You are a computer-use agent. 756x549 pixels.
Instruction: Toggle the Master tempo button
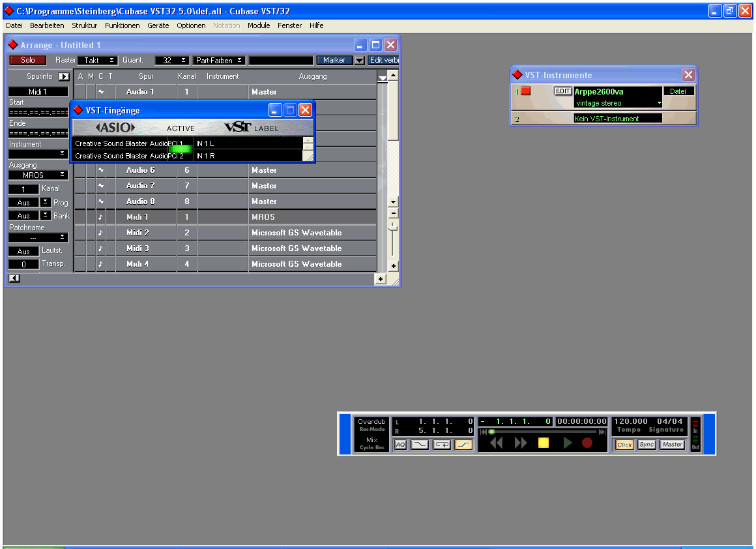[672, 444]
